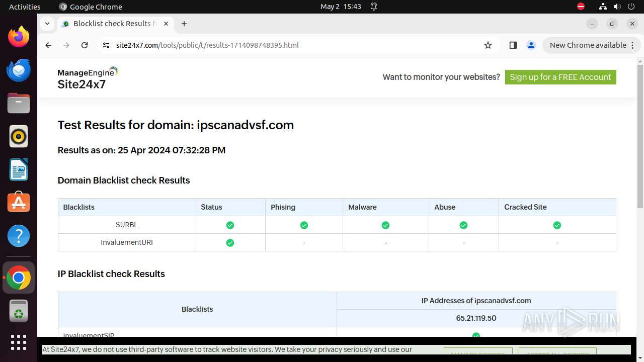Select the Blocklist check Results tab

pyautogui.click(x=115, y=24)
